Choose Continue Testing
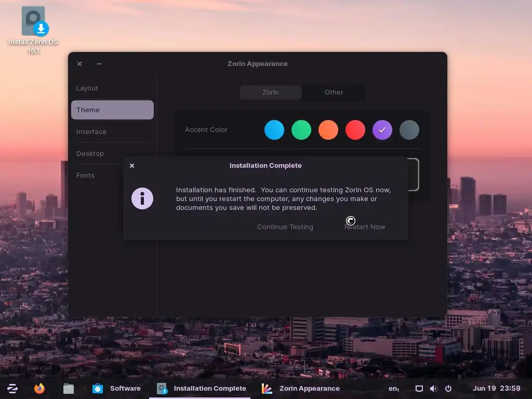 tap(285, 227)
